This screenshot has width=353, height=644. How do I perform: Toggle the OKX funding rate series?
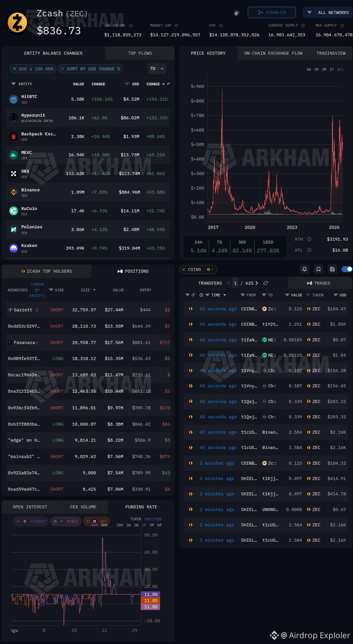click(x=96, y=521)
